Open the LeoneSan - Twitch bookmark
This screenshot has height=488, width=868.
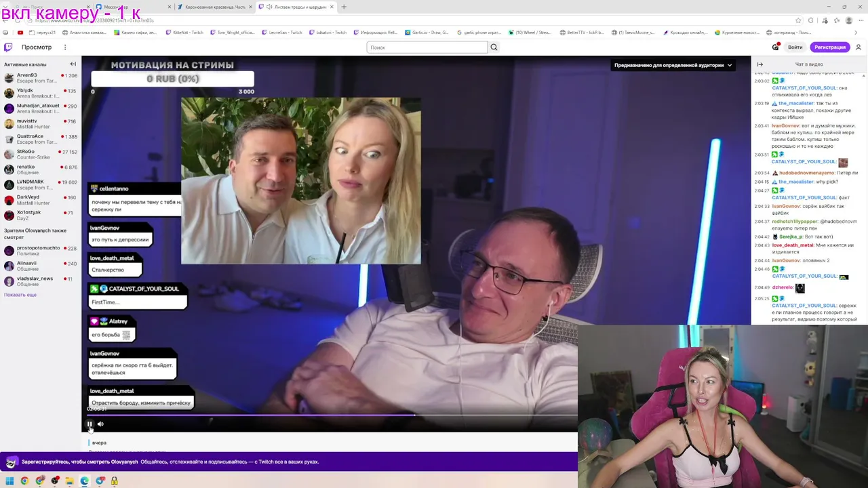tap(281, 32)
